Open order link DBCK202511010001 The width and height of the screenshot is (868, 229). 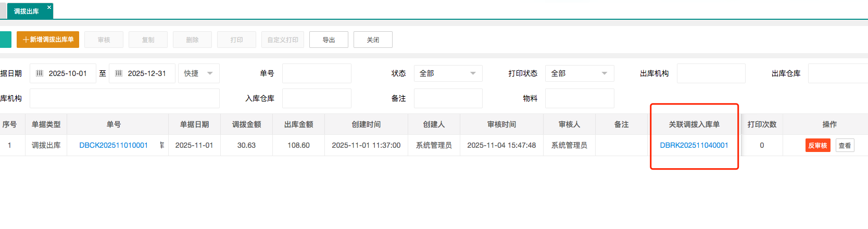(x=114, y=145)
